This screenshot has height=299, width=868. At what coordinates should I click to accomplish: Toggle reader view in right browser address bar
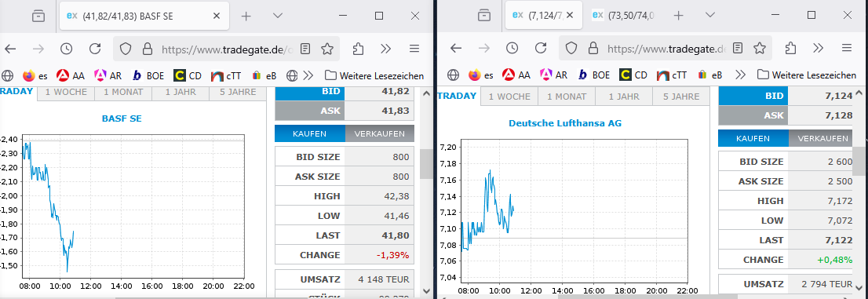point(738,48)
